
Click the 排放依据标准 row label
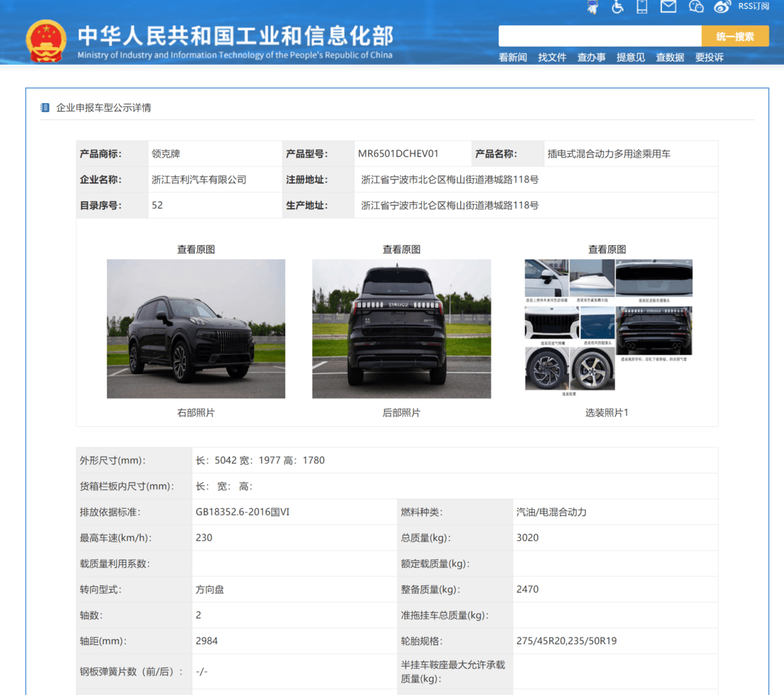point(110,512)
